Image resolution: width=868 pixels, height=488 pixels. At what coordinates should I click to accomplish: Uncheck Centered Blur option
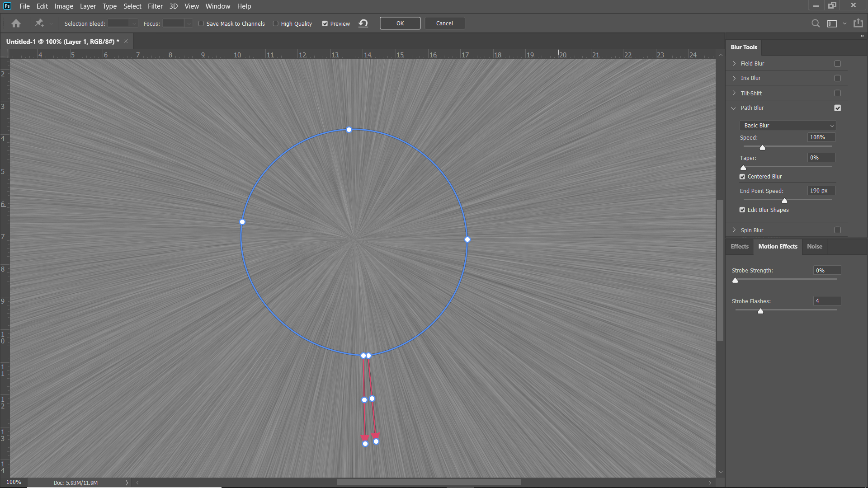point(742,177)
